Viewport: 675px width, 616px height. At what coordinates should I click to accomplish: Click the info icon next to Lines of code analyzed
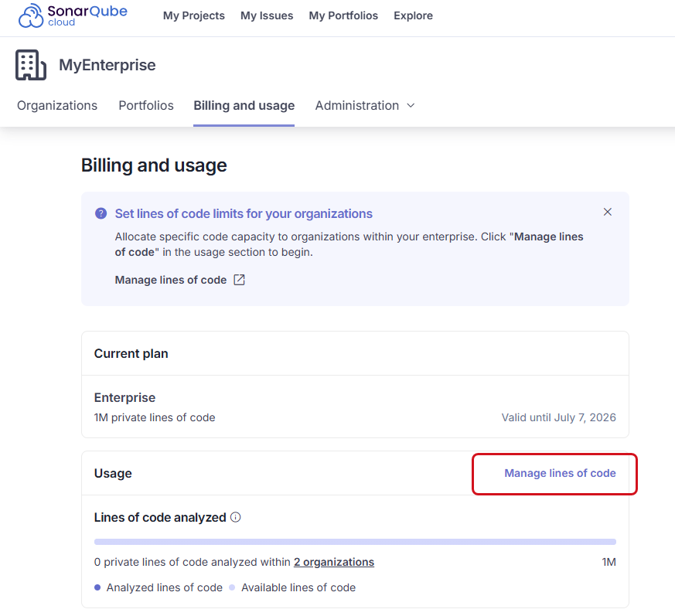tap(236, 517)
